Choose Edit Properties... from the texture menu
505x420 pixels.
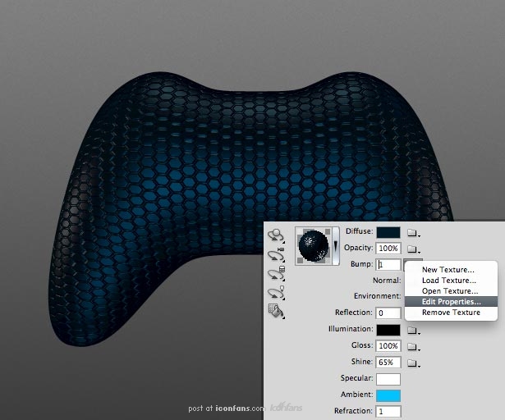pos(451,302)
